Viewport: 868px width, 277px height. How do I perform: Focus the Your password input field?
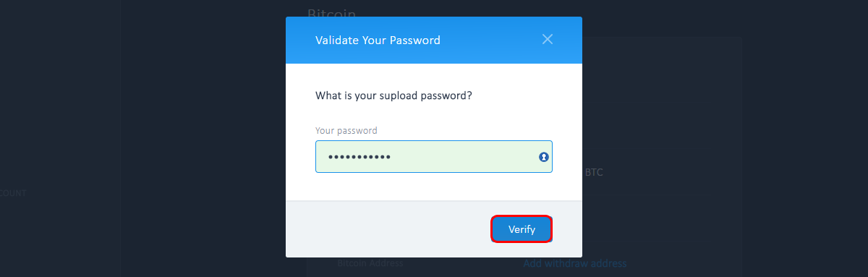pyautogui.click(x=434, y=156)
